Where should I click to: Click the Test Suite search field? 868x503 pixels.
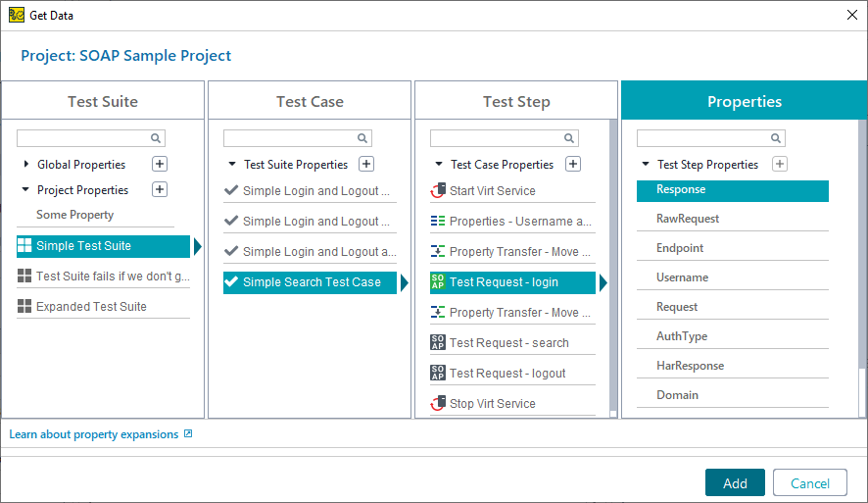point(91,138)
